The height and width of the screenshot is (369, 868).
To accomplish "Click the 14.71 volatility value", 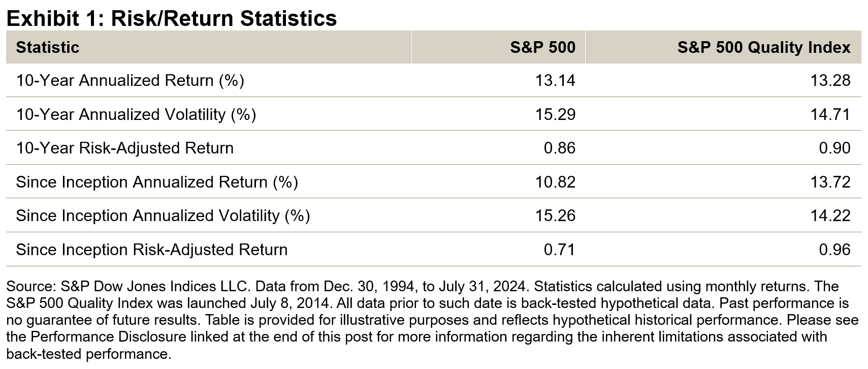I will (830, 114).
